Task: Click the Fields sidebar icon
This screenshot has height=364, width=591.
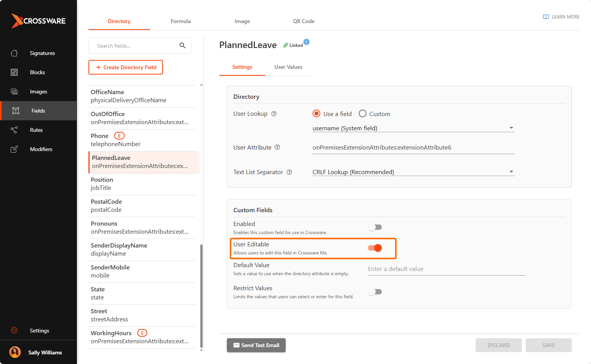Action: coord(16,111)
